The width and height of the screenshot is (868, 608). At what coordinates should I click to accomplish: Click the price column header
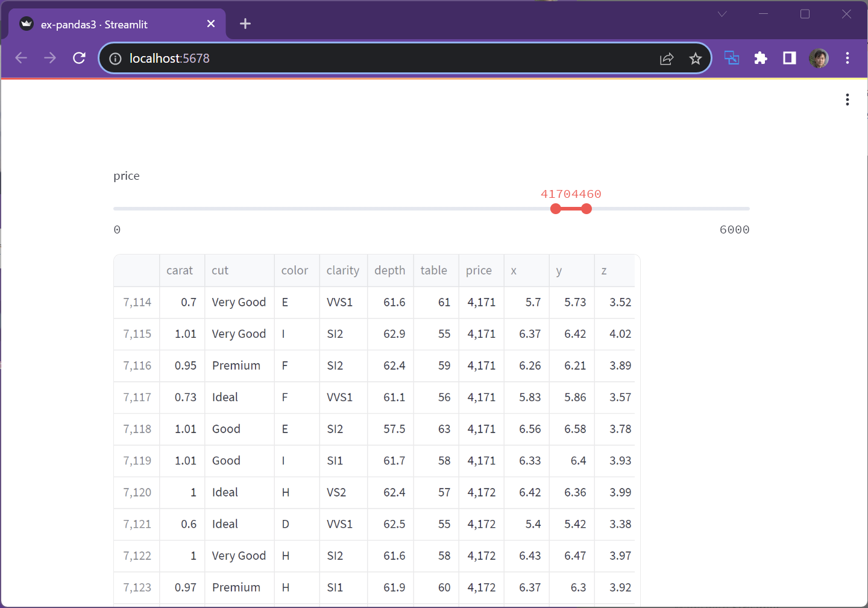(x=479, y=270)
